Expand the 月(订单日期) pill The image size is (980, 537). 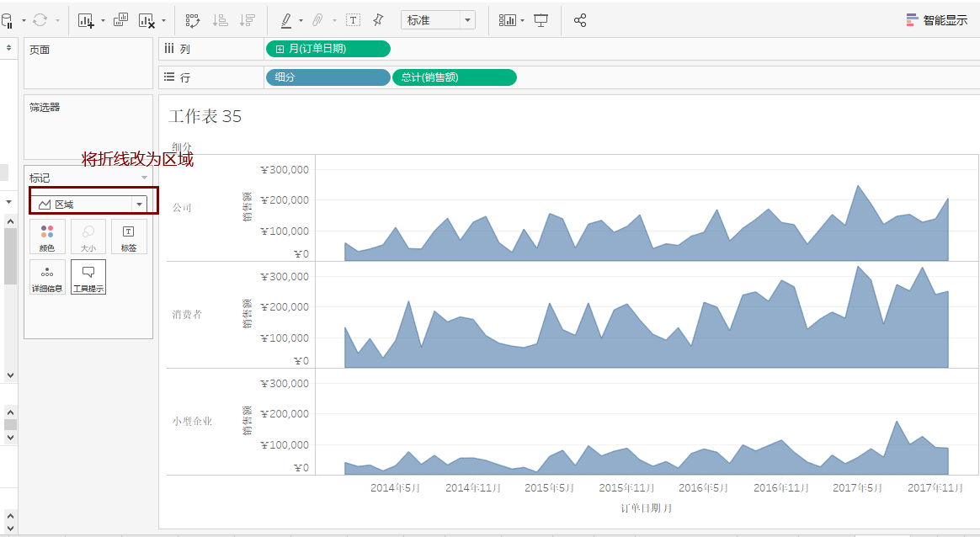(280, 49)
